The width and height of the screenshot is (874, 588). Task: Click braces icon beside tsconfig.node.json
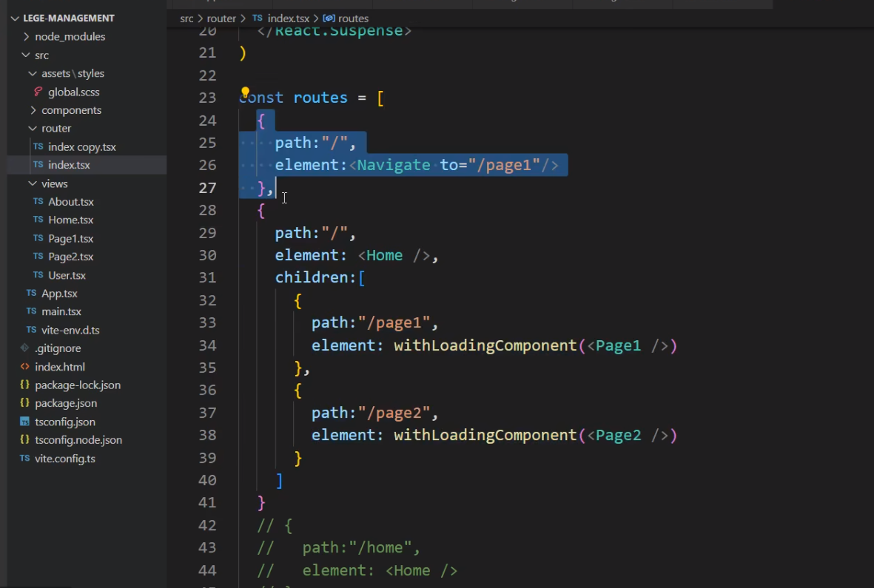pyautogui.click(x=24, y=439)
